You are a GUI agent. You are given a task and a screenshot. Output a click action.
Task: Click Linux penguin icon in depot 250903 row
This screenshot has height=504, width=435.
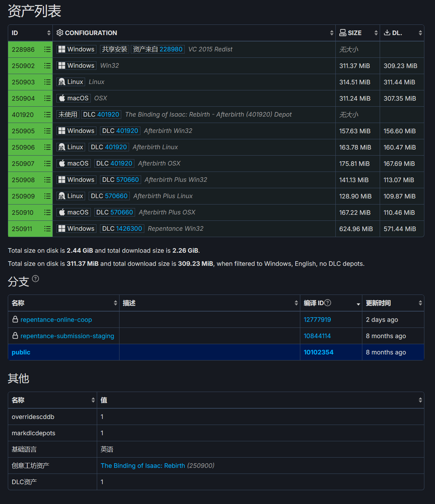pos(62,82)
